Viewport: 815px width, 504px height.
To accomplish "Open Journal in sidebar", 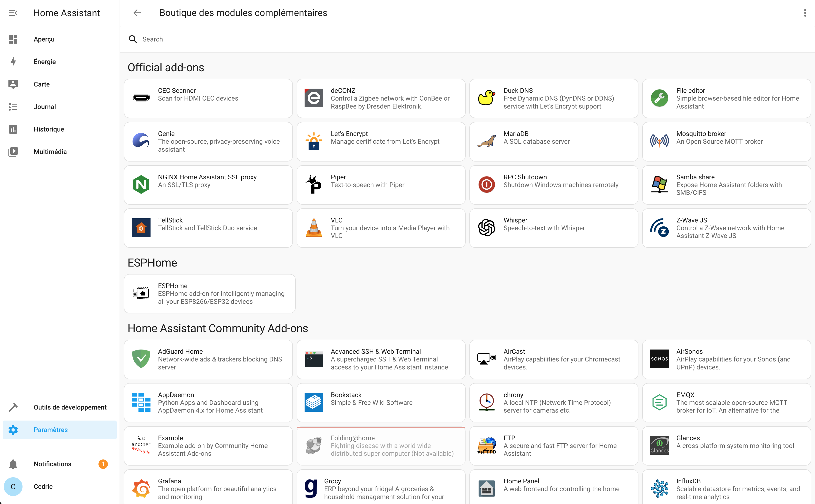I will [x=60, y=107].
